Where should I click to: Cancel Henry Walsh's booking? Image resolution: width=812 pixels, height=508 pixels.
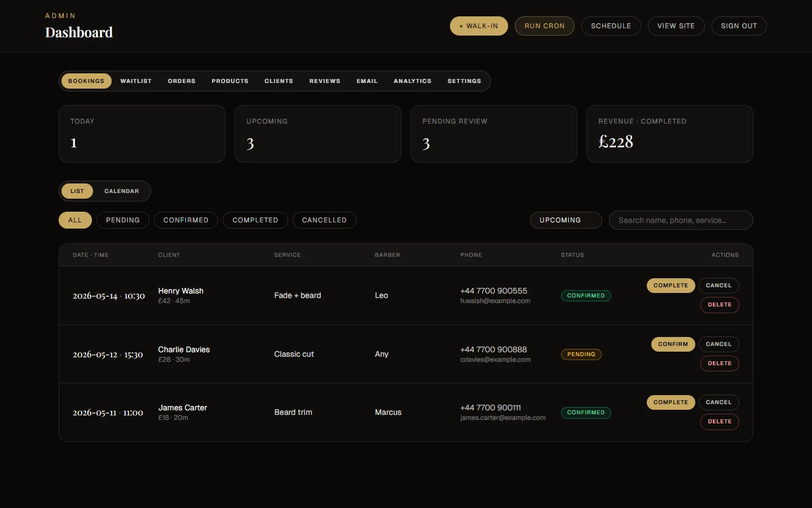(719, 286)
